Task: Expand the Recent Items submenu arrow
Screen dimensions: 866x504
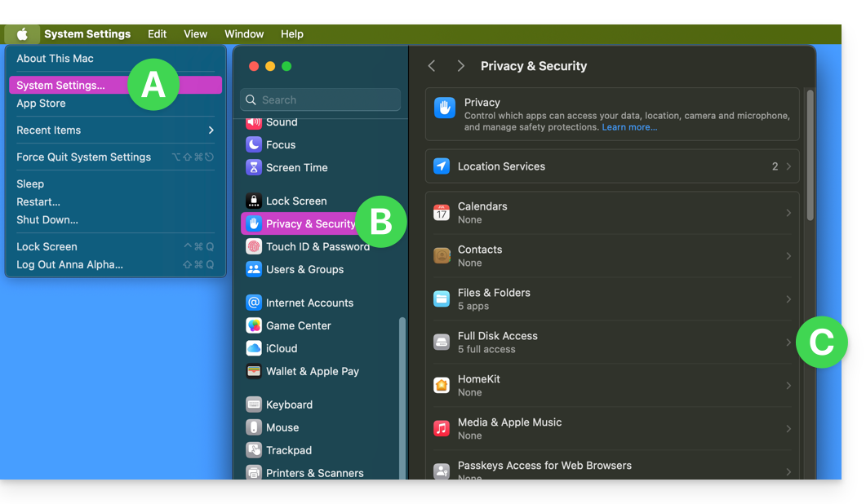Action: (x=211, y=130)
